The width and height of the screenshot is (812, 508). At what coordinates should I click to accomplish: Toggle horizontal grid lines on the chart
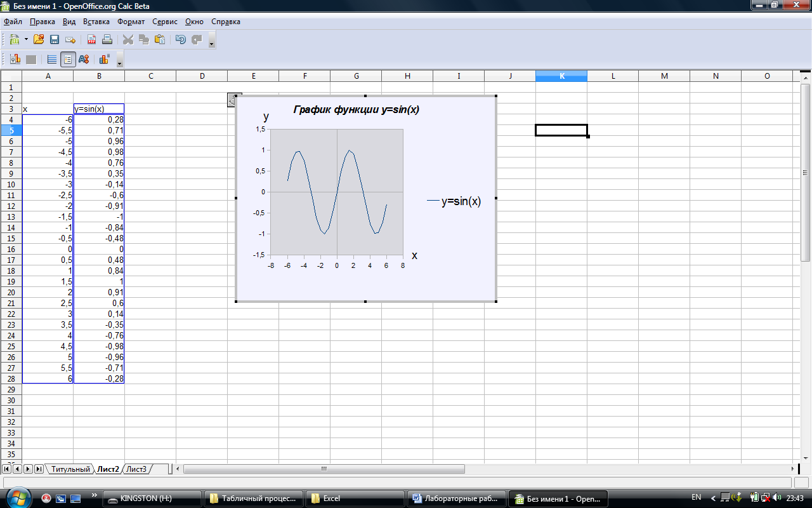(x=52, y=60)
